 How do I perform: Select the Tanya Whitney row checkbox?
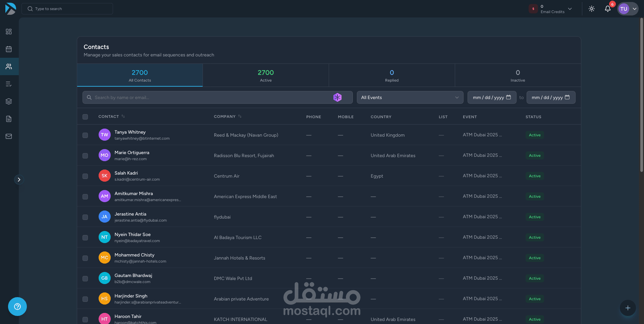coord(85,135)
